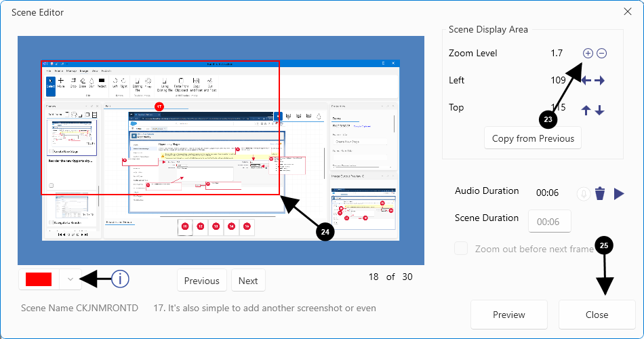Play the scene audio
The height and width of the screenshot is (339, 644).
(618, 194)
